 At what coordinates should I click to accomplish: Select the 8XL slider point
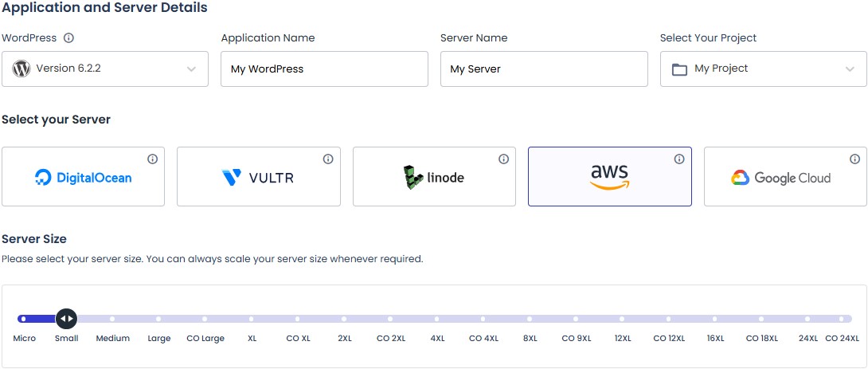tap(530, 319)
